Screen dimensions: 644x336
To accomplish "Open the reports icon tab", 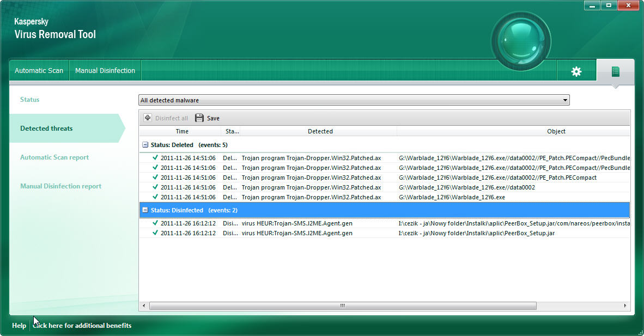I will 615,71.
